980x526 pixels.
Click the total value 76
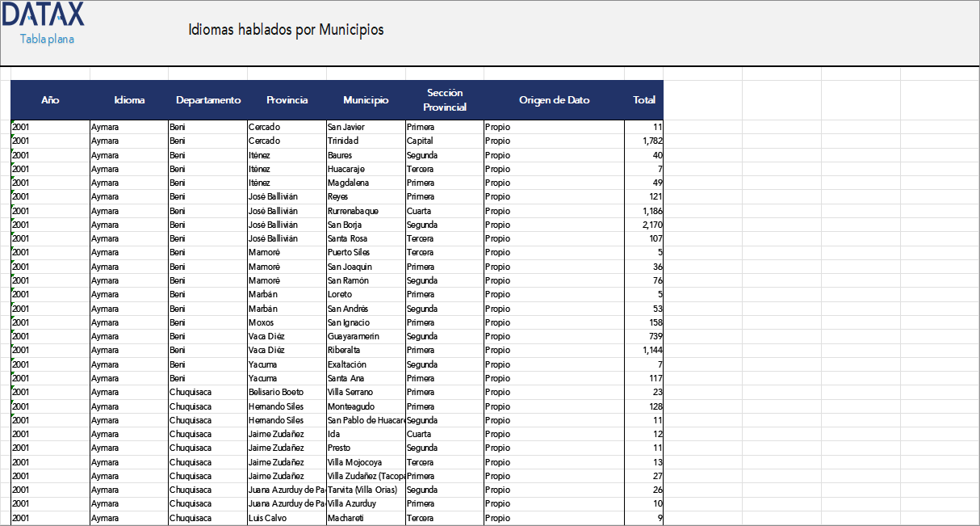644,280
